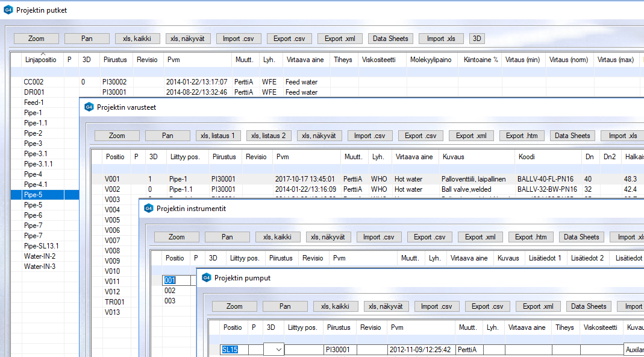Select highlighted Pipe-5 row in pipe list
The height and width of the screenshot is (357, 644).
[33, 195]
